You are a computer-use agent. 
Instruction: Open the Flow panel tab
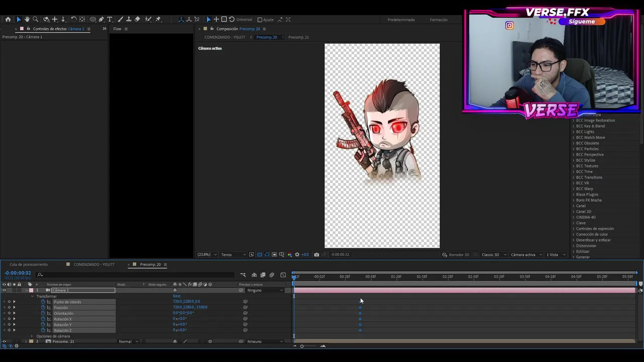pyautogui.click(x=117, y=29)
